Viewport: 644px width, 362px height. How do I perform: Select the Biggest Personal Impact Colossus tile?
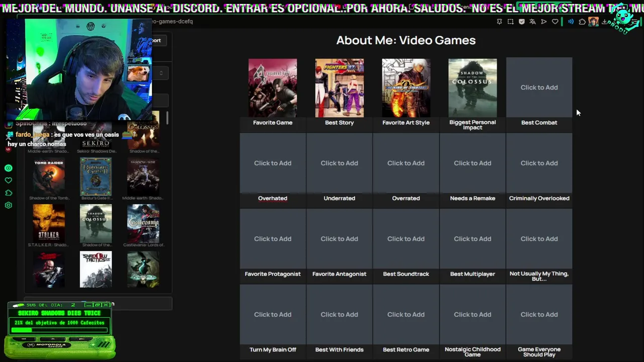[472, 88]
